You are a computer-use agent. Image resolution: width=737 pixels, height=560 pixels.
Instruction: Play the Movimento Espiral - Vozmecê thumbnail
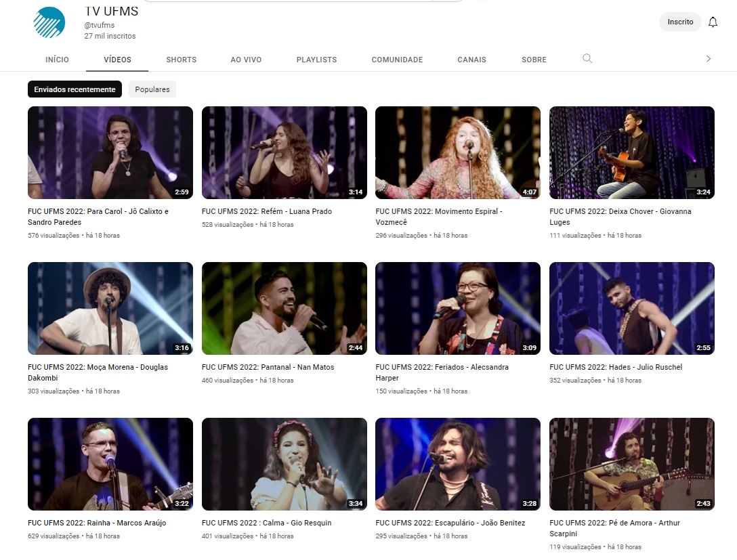pos(458,152)
